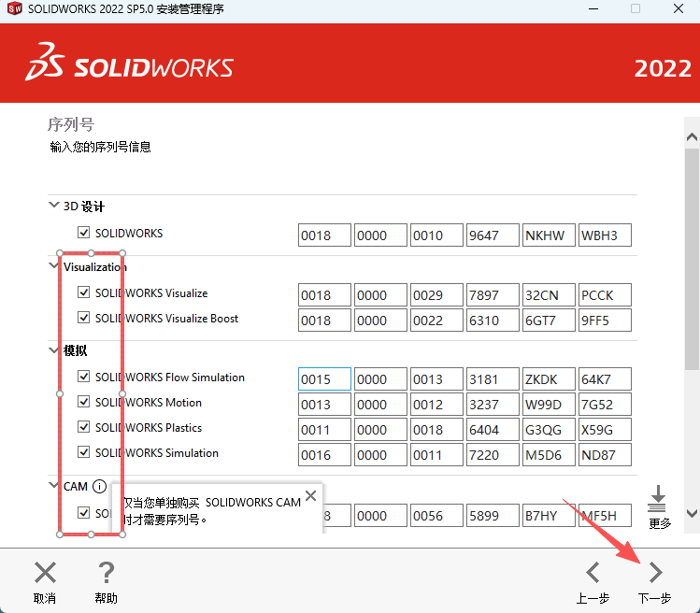The width and height of the screenshot is (700, 613).
Task: Toggle SOLIDWORKS Simulation checkbox
Action: click(x=83, y=452)
